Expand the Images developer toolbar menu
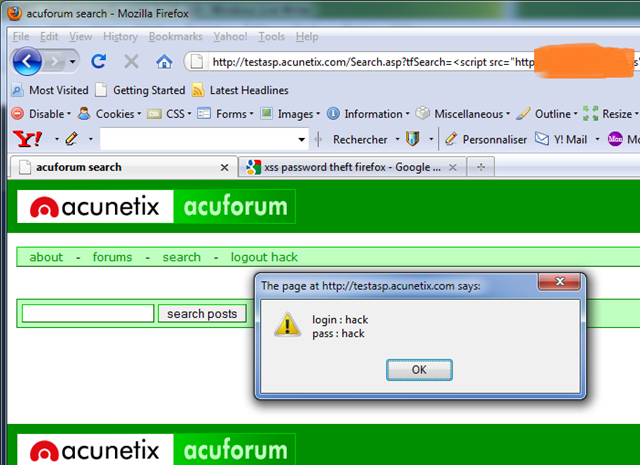The height and width of the screenshot is (465, 640). 290,114
